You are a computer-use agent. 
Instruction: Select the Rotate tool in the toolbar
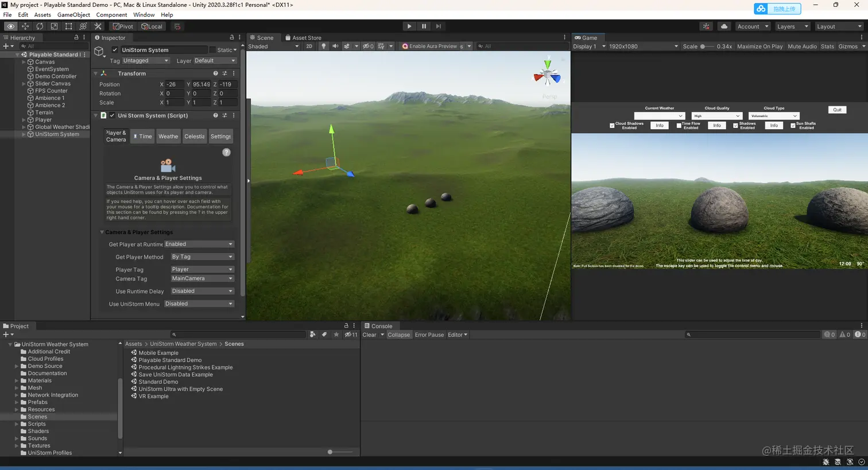[40, 26]
